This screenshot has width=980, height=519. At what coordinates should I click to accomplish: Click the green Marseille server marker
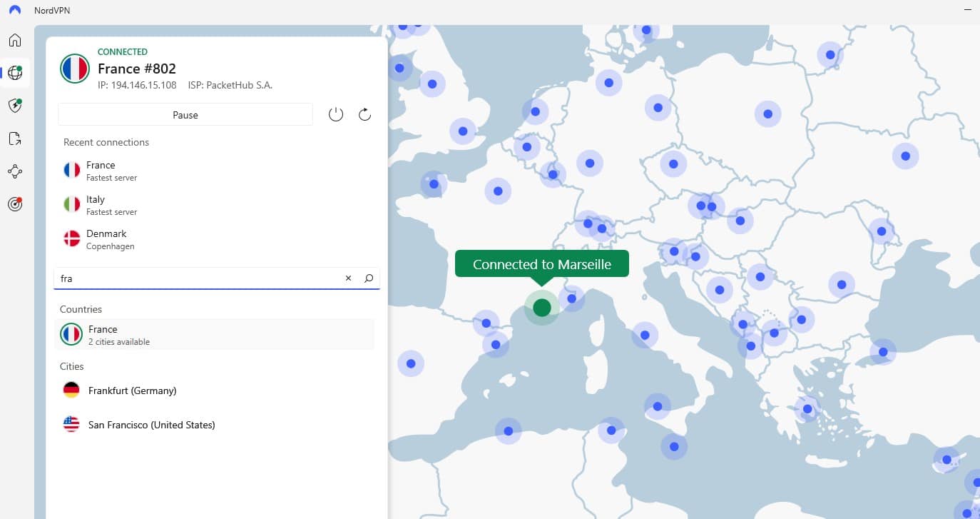[x=542, y=308]
